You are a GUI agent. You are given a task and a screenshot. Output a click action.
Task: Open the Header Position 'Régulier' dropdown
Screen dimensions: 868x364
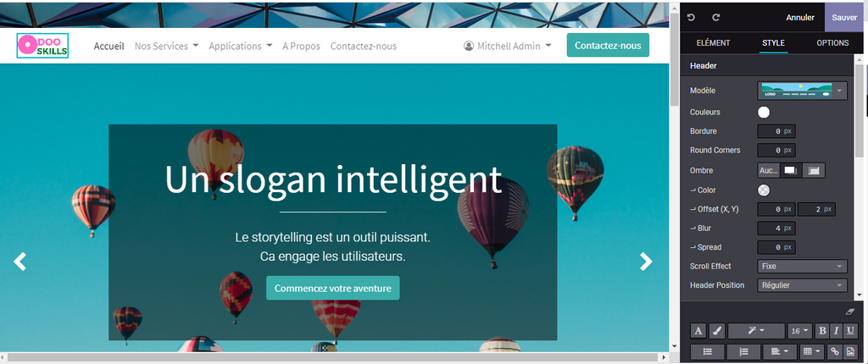point(802,285)
